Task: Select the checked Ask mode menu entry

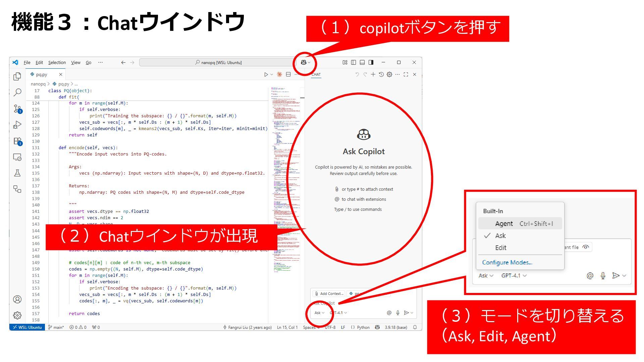Action: pyautogui.click(x=520, y=236)
